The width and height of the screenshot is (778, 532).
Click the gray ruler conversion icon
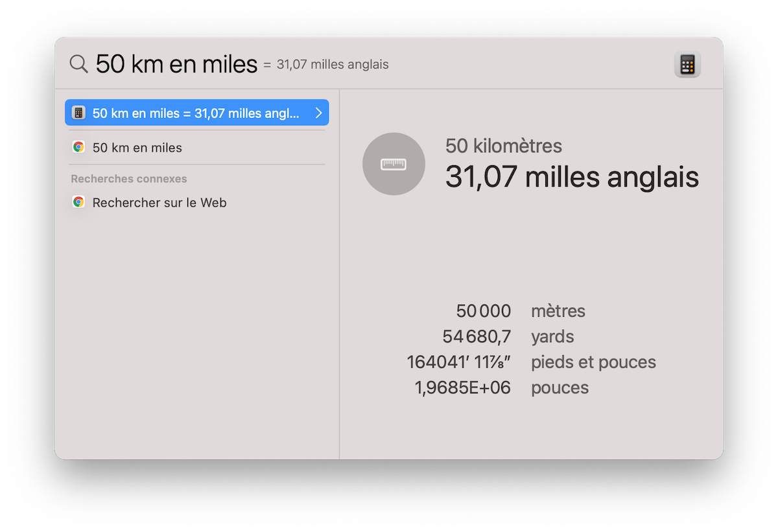[x=394, y=163]
